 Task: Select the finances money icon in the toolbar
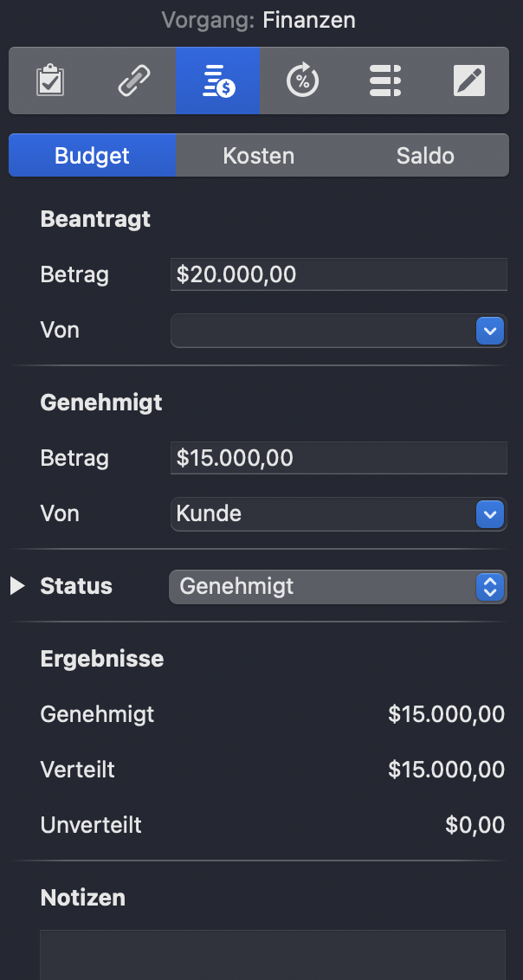[217, 81]
